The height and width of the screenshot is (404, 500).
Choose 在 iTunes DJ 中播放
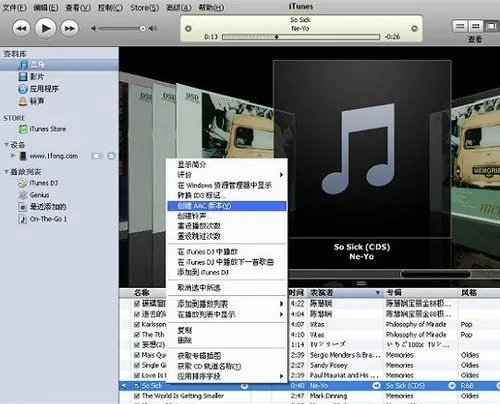tap(227, 252)
